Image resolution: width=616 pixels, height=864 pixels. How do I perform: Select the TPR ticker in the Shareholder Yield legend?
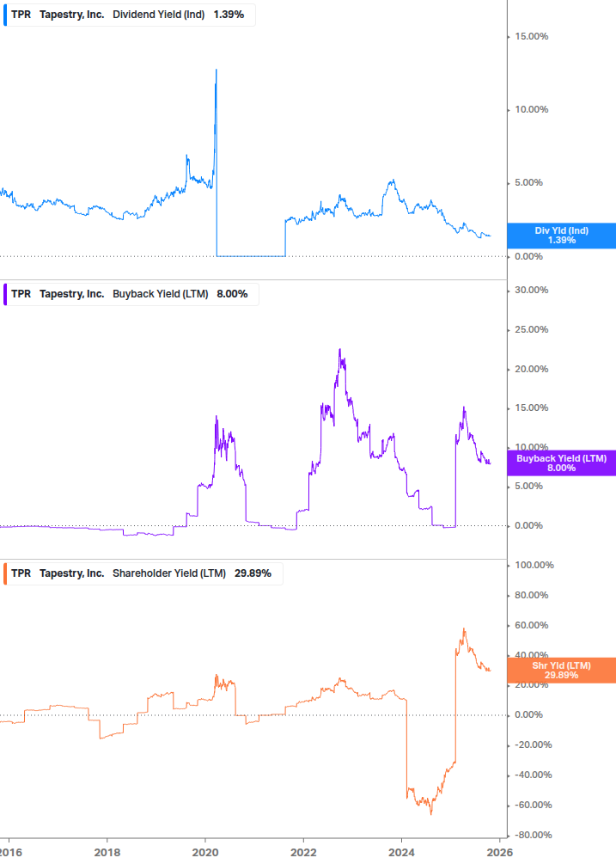21,573
